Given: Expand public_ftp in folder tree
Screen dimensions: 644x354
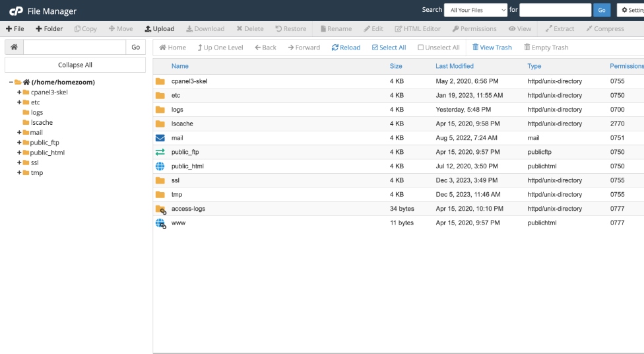Looking at the screenshot, I should [19, 142].
